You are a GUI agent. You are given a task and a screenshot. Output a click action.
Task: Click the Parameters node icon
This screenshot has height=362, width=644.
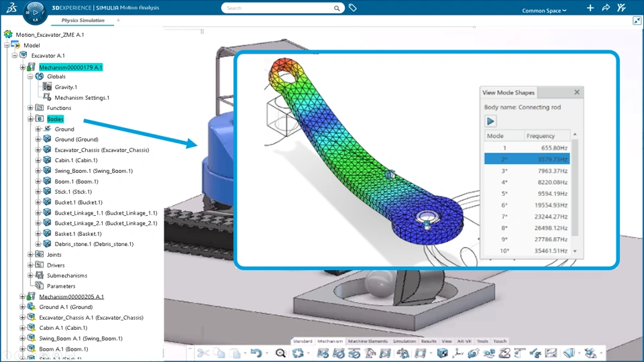40,286
